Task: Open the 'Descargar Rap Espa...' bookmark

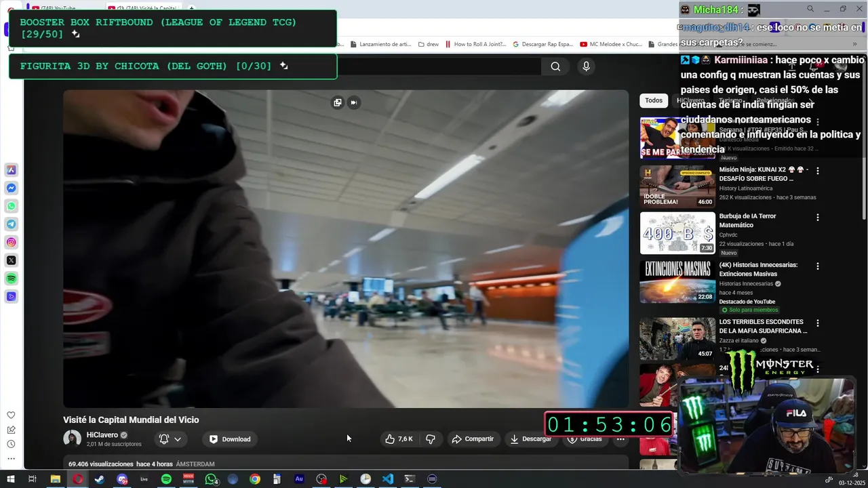Action: point(542,44)
